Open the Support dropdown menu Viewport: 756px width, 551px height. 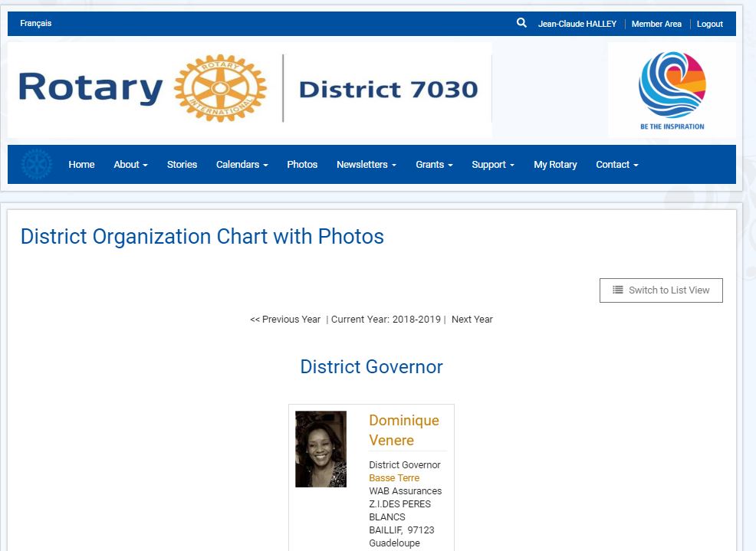[492, 165]
